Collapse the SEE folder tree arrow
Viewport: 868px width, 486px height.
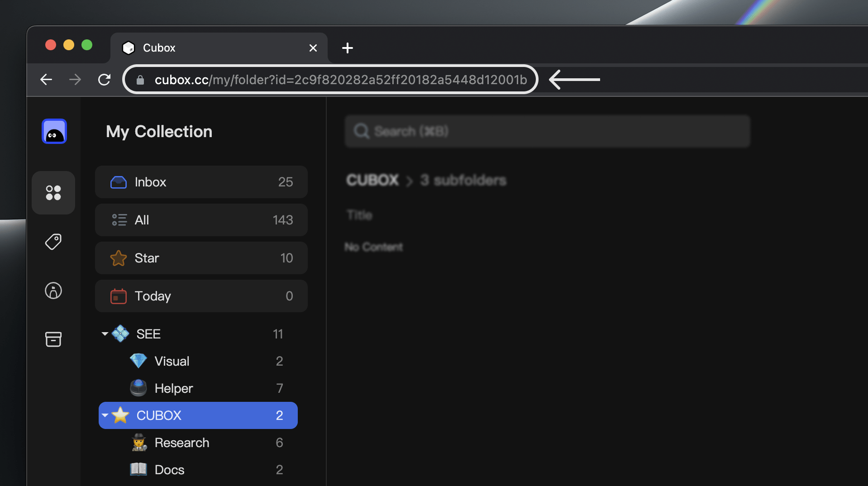pos(105,334)
